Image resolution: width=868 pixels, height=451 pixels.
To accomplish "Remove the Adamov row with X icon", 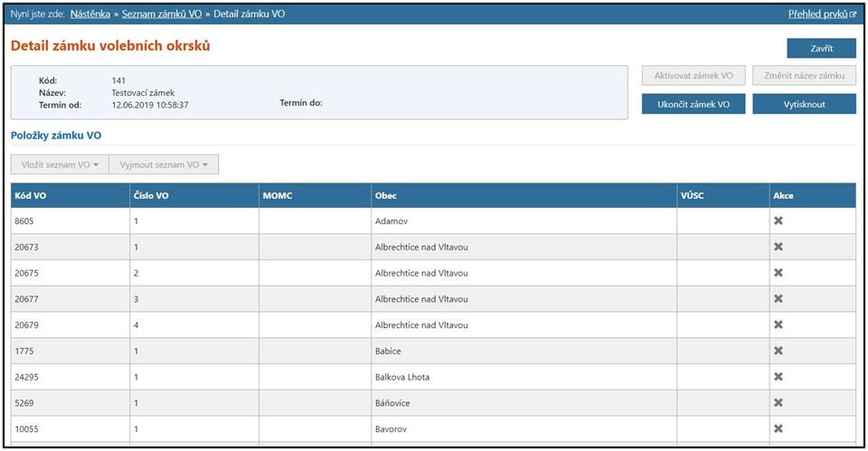I will pyautogui.click(x=778, y=221).
